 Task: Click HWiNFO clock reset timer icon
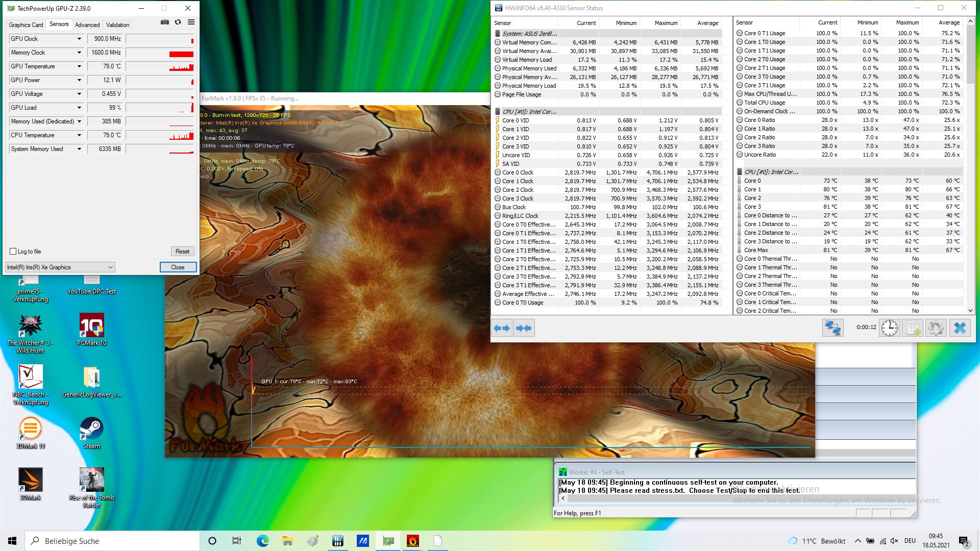click(x=889, y=328)
